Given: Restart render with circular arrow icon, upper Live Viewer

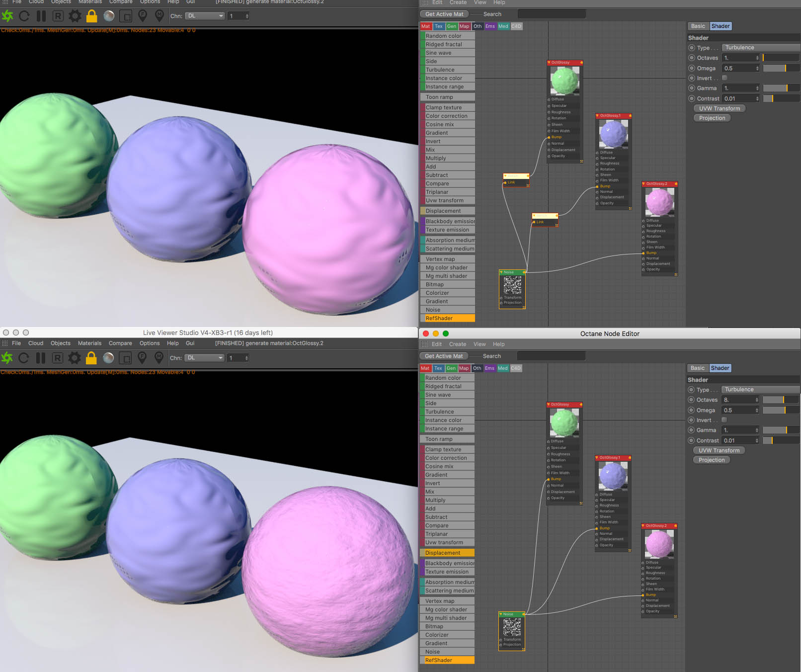Looking at the screenshot, I should click(24, 16).
